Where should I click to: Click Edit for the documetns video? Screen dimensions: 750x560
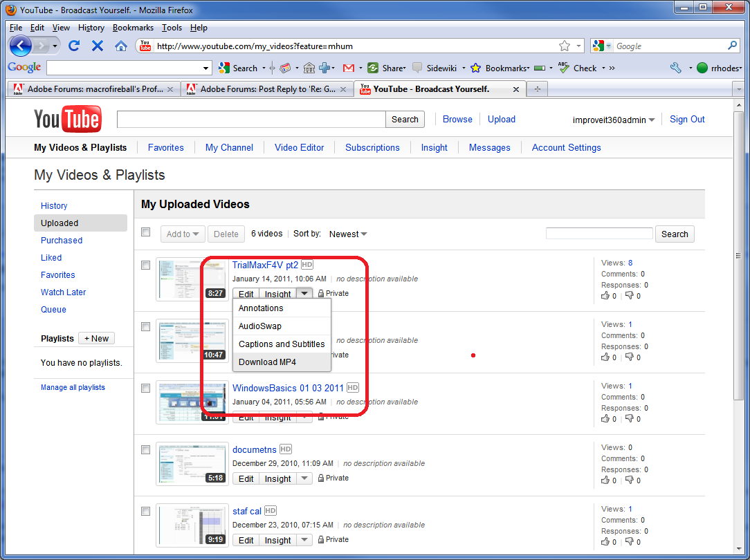coord(246,478)
